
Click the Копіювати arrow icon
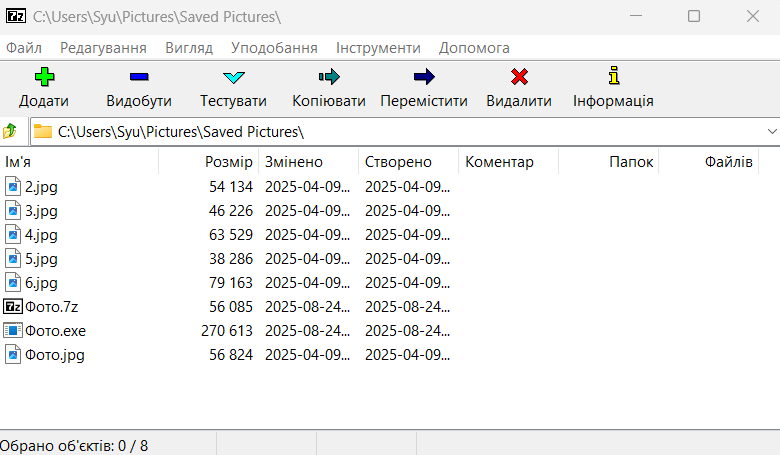point(328,77)
